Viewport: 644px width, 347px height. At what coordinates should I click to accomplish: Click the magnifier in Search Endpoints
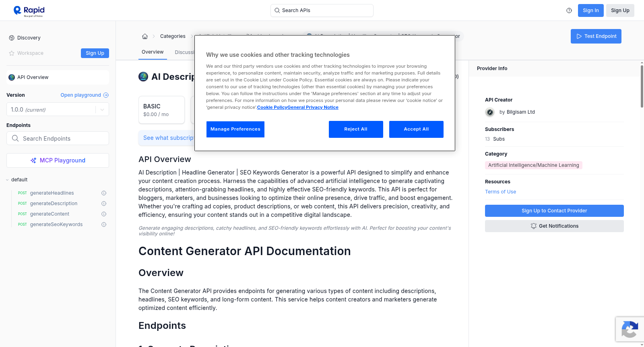[x=15, y=138]
